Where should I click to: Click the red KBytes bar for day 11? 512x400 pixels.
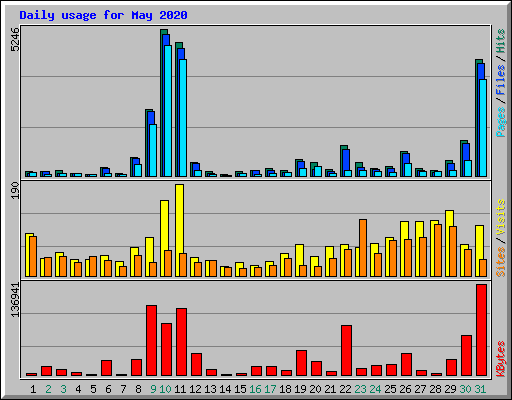point(181,342)
